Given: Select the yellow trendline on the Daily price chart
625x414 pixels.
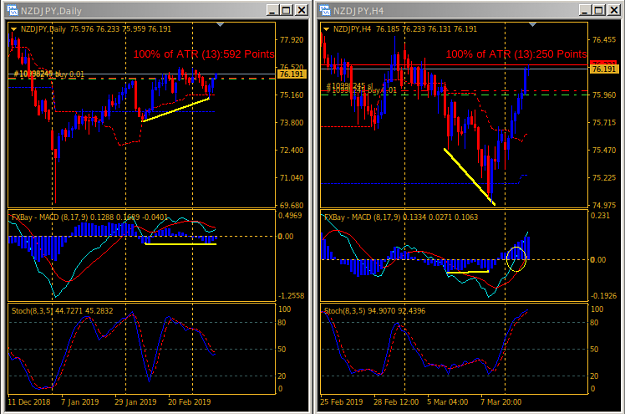Looking at the screenshot, I should click(176, 110).
